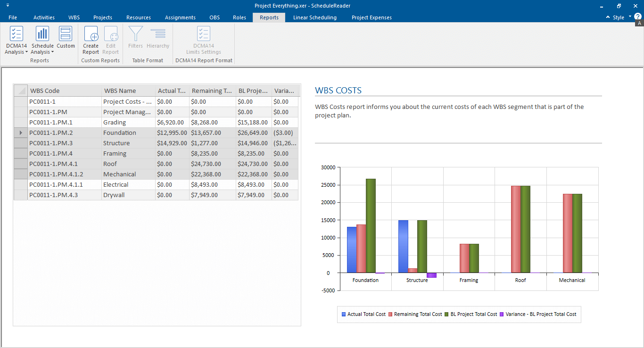
Task: Select the Drywall WBS name cell
Action: click(129, 195)
